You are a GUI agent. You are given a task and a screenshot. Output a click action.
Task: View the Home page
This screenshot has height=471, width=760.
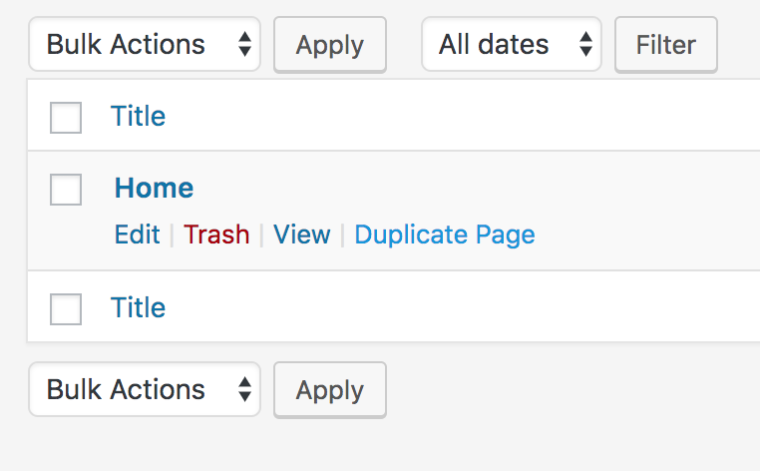point(302,235)
